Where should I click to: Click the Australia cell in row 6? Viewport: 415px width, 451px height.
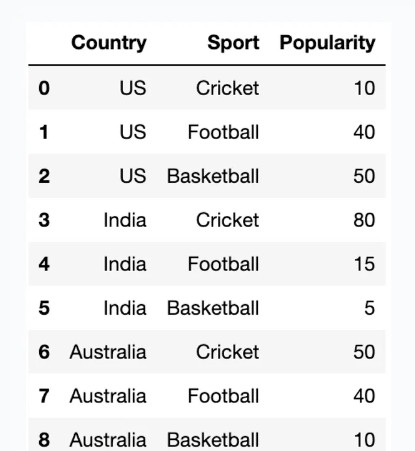coord(108,352)
